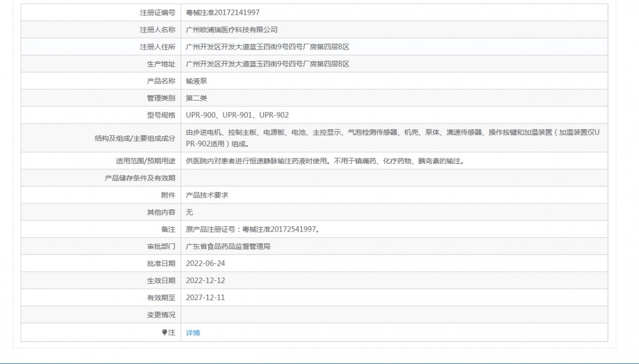Screen dimensions: 639x364
Task: Select registration number 粤械注准20172141997
Action: (223, 12)
